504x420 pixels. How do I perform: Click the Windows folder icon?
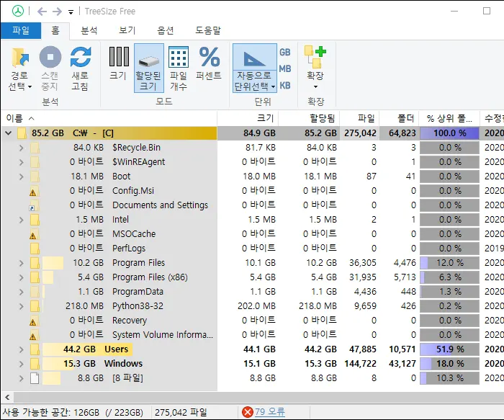tap(35, 364)
